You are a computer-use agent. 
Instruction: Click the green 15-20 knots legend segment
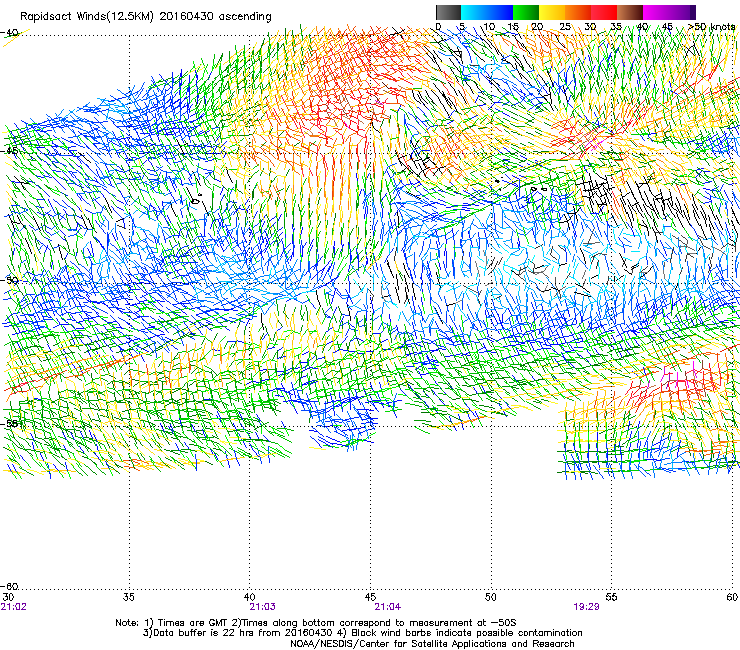pyautogui.click(x=526, y=12)
